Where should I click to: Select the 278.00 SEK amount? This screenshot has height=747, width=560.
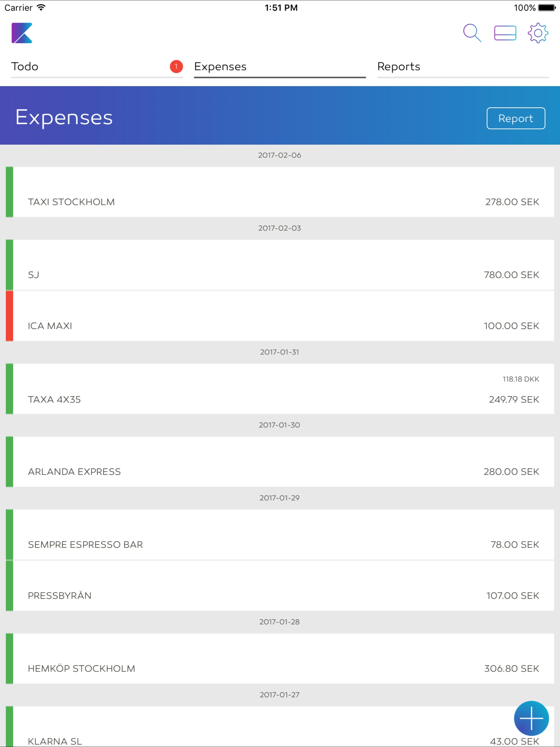(512, 202)
